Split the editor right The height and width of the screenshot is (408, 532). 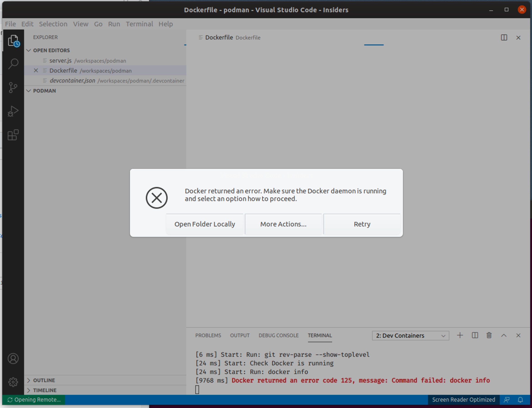pos(504,38)
